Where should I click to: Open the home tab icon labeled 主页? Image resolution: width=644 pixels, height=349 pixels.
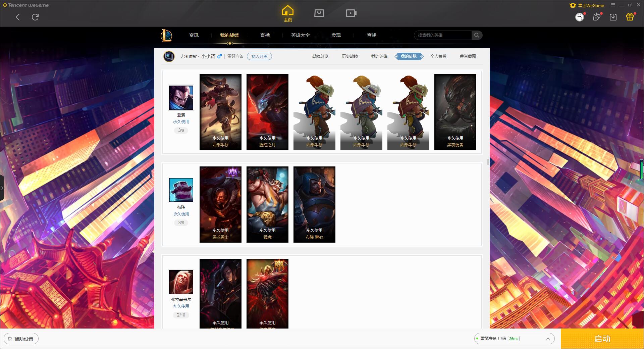point(288,14)
